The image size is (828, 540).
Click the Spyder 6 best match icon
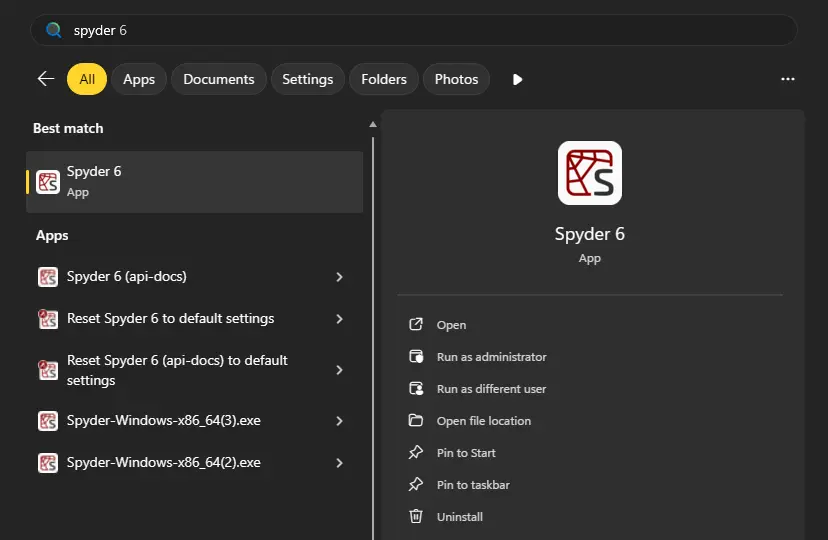[48, 182]
